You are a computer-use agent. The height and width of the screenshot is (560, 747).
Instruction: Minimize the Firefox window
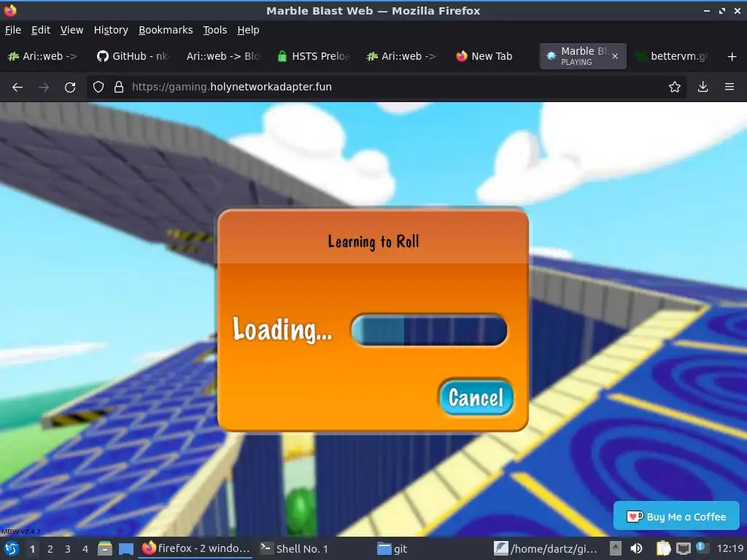click(x=707, y=10)
